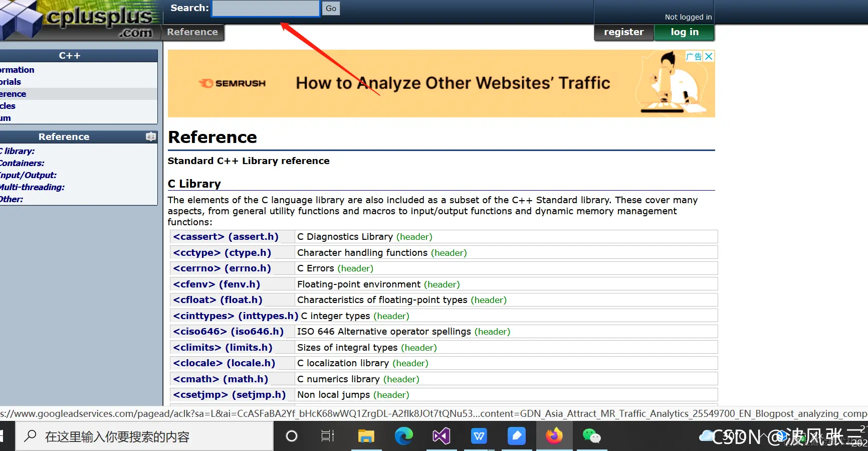Image resolution: width=868 pixels, height=451 pixels.
Task: Click the 'Standard C++ Library reference' subtitle
Action: point(249,161)
